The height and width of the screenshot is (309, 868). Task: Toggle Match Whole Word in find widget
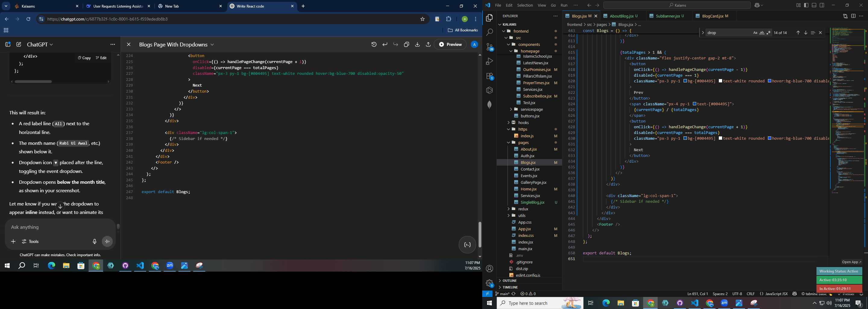click(762, 33)
